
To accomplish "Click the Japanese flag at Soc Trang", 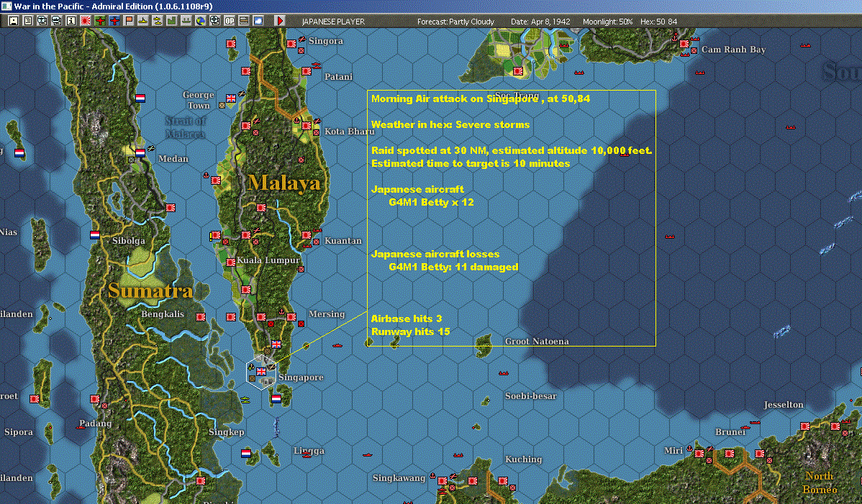I will [x=518, y=71].
